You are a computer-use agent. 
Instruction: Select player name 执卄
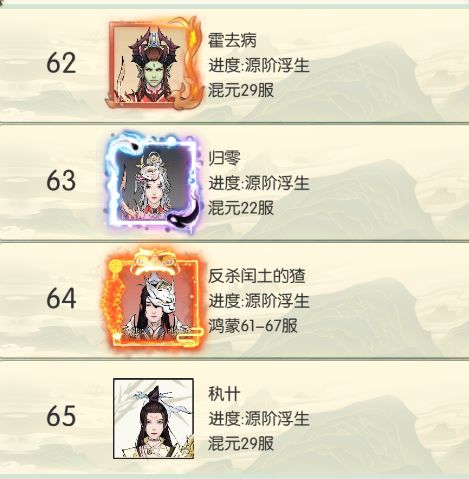click(x=224, y=394)
